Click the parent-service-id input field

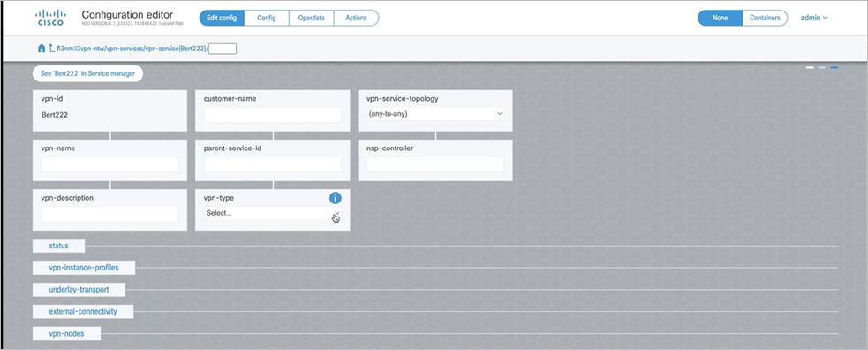pos(272,164)
